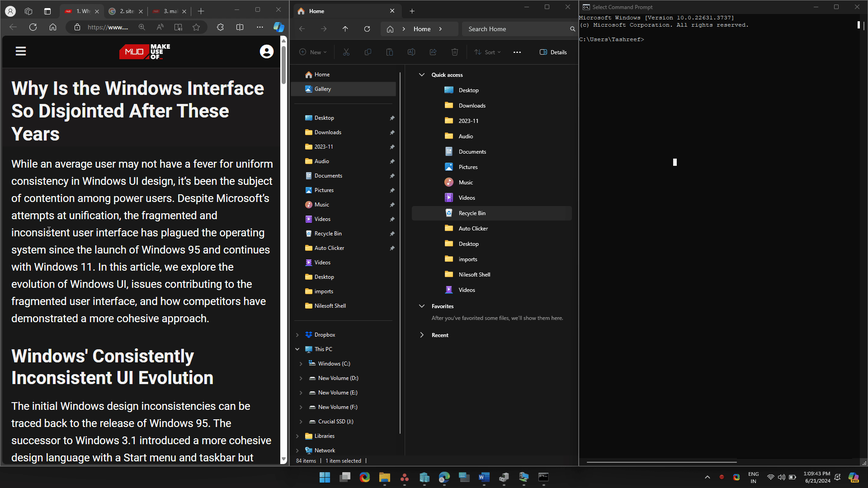Delete the selected item using the trash icon
The width and height of the screenshot is (868, 488).
(x=455, y=52)
